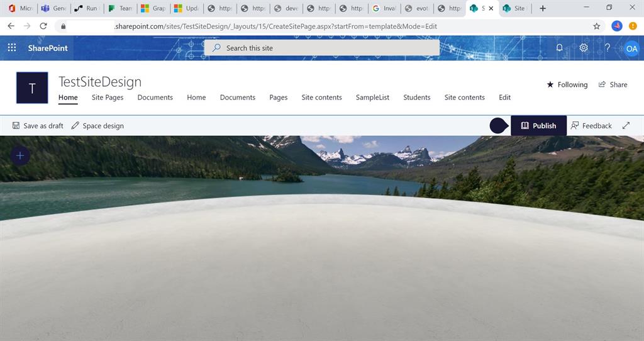Open Space design options
Screen dimensions: 644x341
97,126
